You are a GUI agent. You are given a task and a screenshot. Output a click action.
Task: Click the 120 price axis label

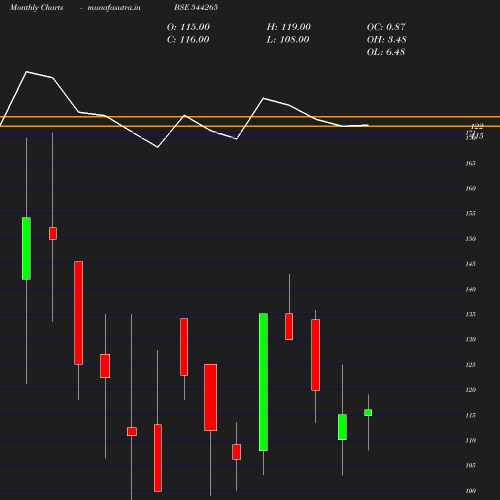470,390
